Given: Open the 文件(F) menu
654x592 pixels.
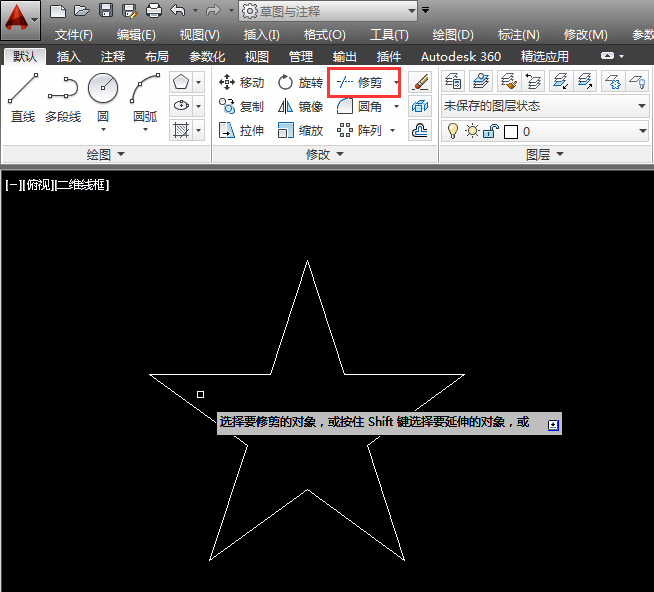Looking at the screenshot, I should point(73,35).
